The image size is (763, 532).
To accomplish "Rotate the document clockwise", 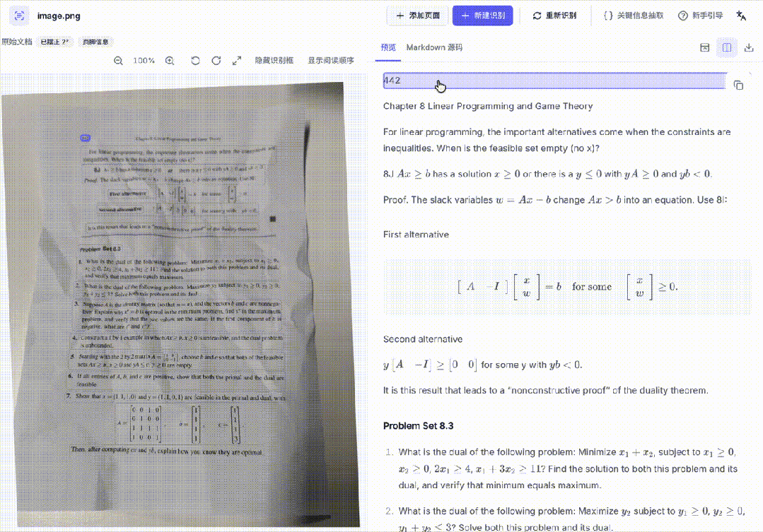I will [216, 61].
